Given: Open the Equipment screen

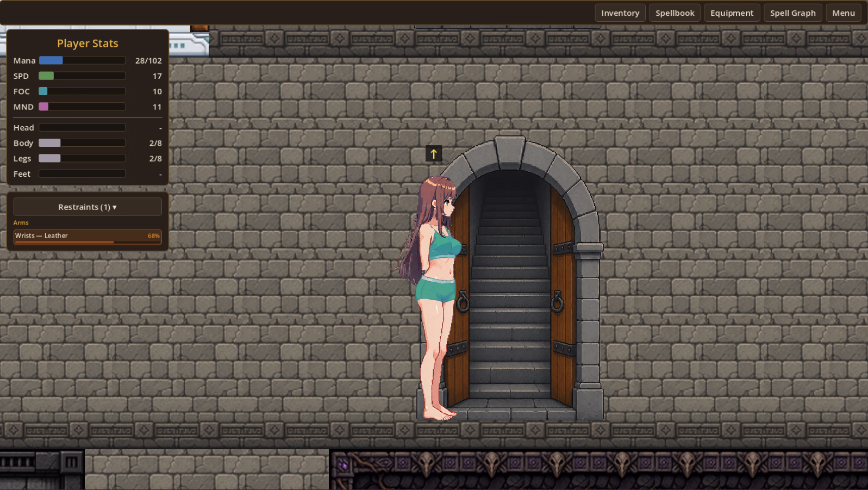Looking at the screenshot, I should click(x=732, y=13).
